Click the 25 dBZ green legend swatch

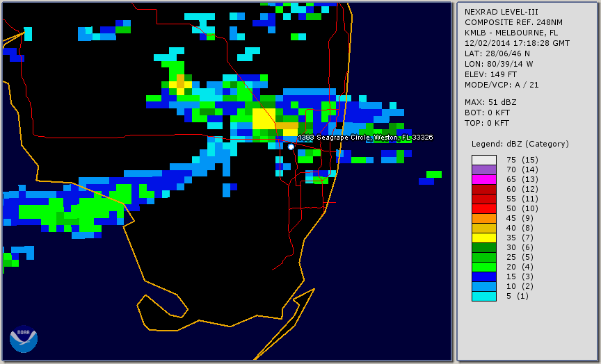(484, 257)
